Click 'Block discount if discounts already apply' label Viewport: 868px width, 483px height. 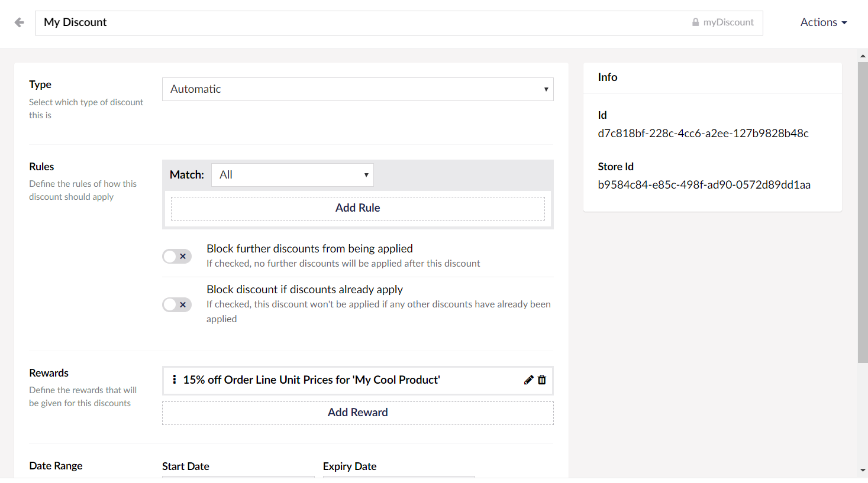click(x=305, y=290)
